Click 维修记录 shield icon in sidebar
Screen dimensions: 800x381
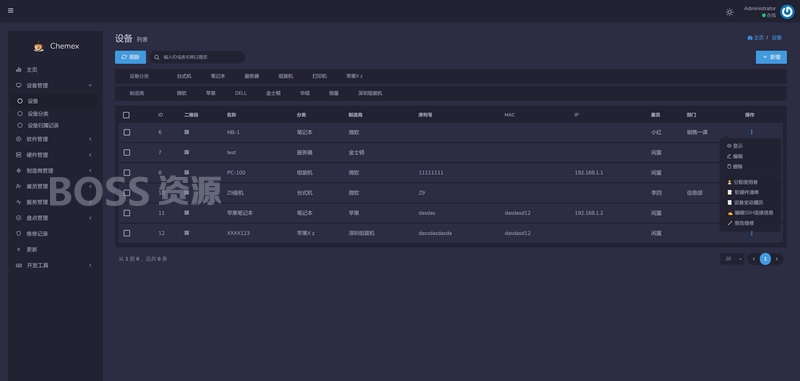tap(19, 234)
